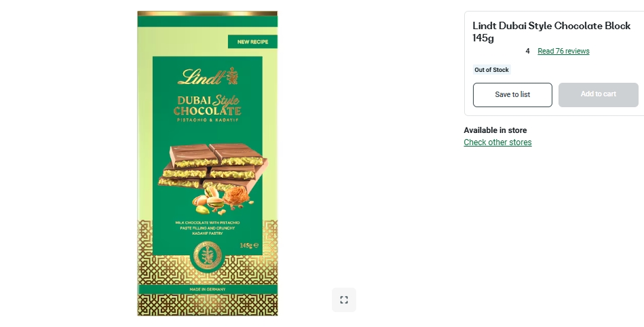Click the milk chocolate description text on packaging

tap(208, 228)
